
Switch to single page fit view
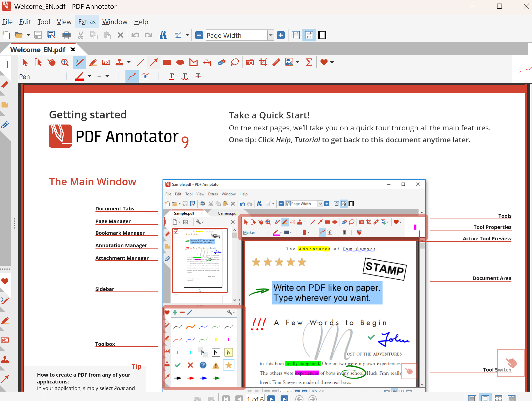(x=296, y=35)
